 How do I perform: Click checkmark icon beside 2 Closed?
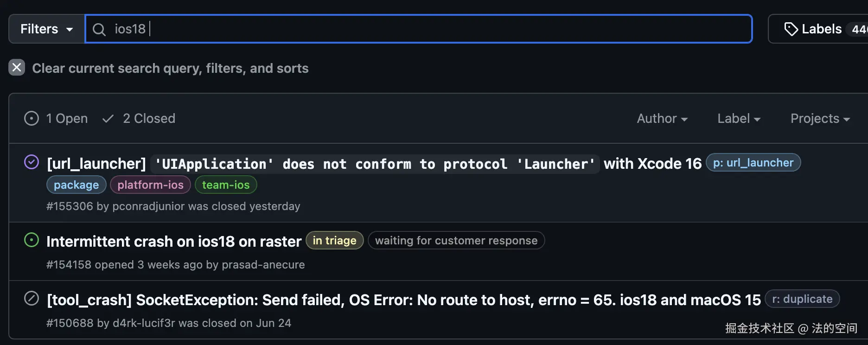click(x=108, y=119)
